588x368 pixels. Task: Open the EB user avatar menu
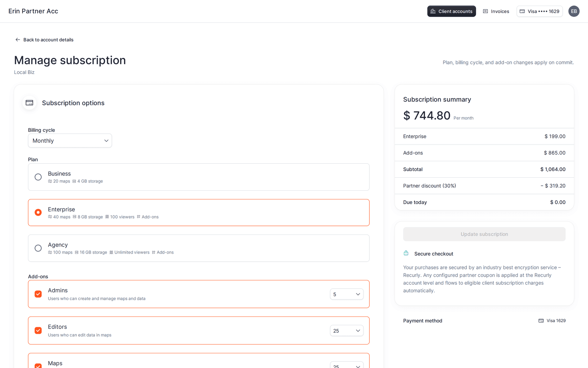pyautogui.click(x=574, y=11)
